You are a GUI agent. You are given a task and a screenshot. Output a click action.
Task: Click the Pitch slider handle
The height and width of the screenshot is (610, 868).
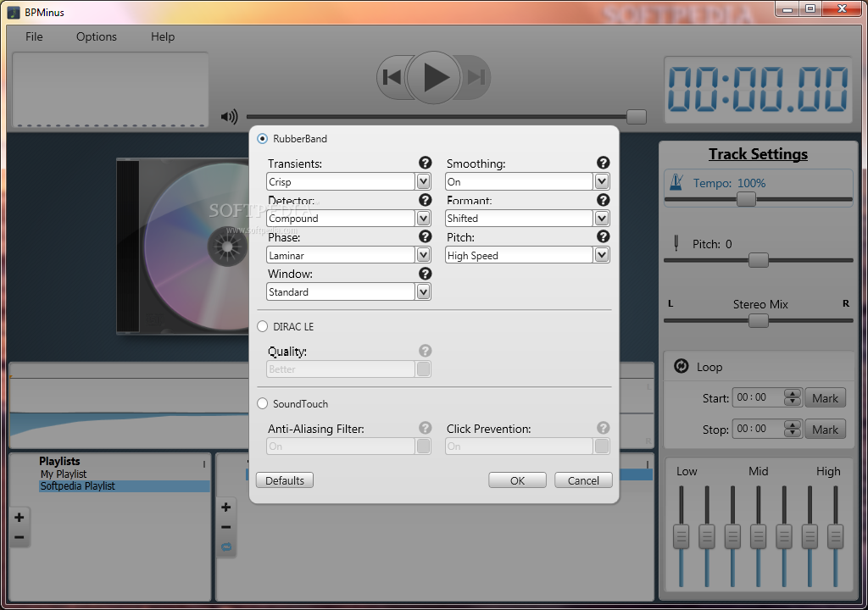[x=759, y=259]
